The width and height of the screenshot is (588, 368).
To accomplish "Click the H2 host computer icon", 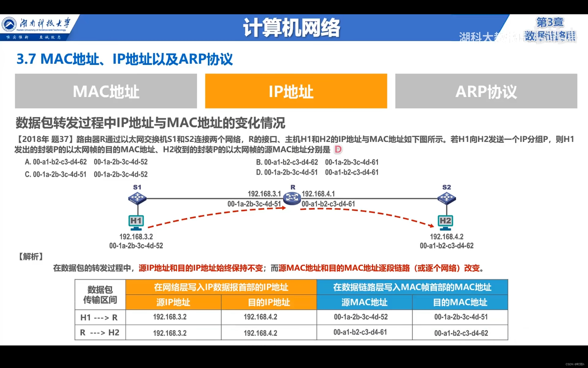I will coord(445,222).
